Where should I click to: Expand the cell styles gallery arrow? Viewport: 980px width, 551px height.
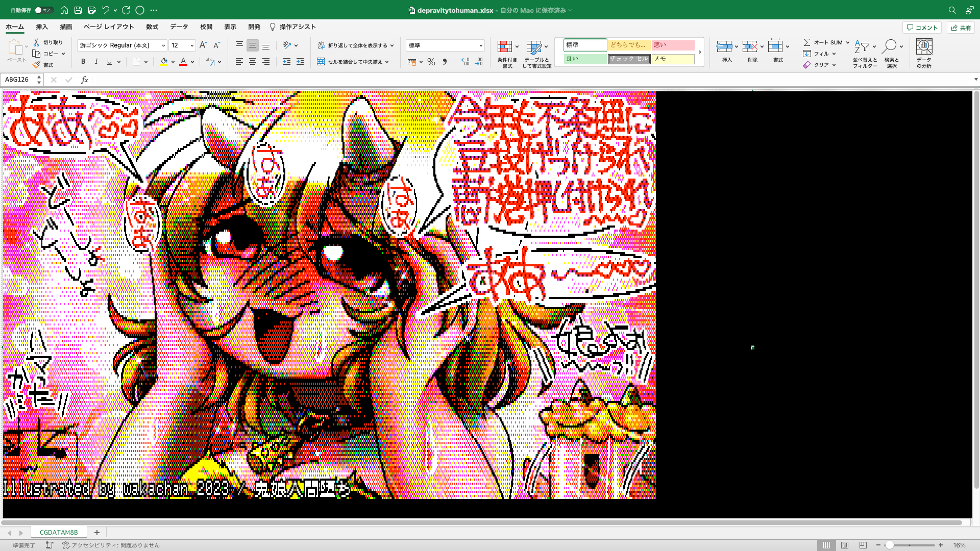(x=700, y=52)
